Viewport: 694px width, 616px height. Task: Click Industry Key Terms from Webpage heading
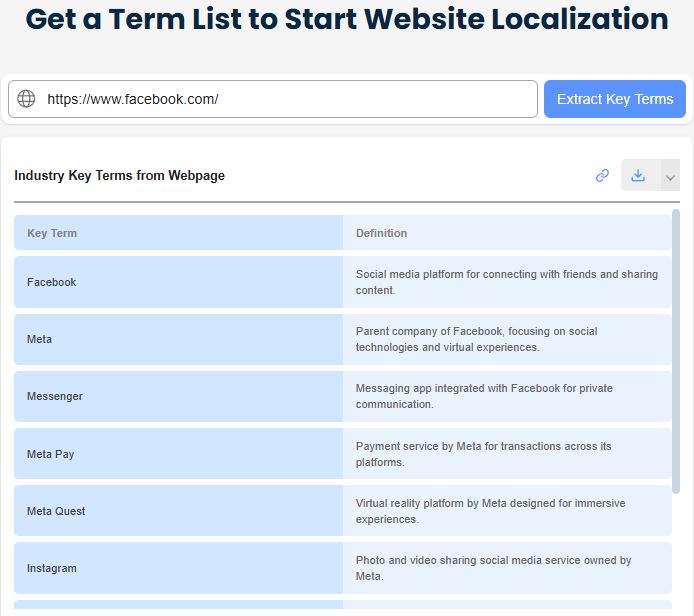[x=120, y=175]
